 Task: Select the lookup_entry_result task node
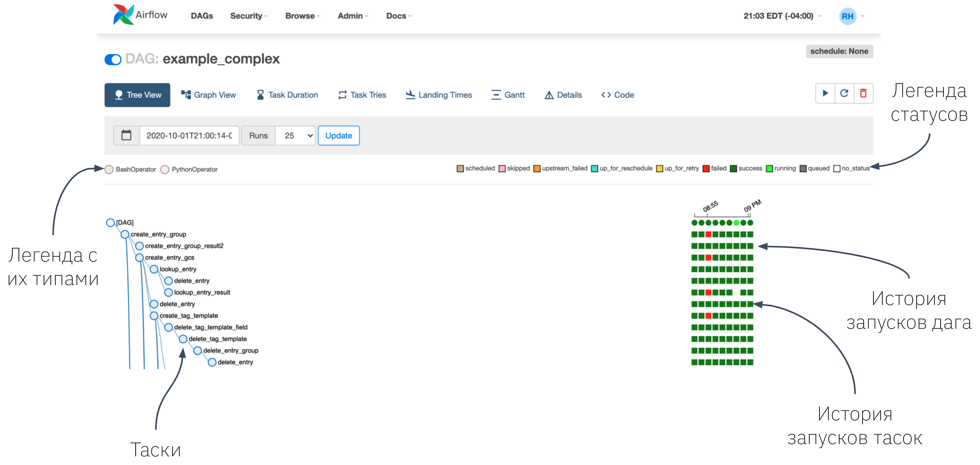click(x=169, y=293)
